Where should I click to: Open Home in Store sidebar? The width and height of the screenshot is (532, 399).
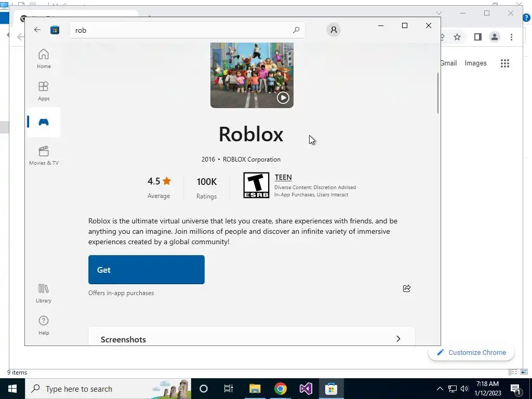coord(44,59)
